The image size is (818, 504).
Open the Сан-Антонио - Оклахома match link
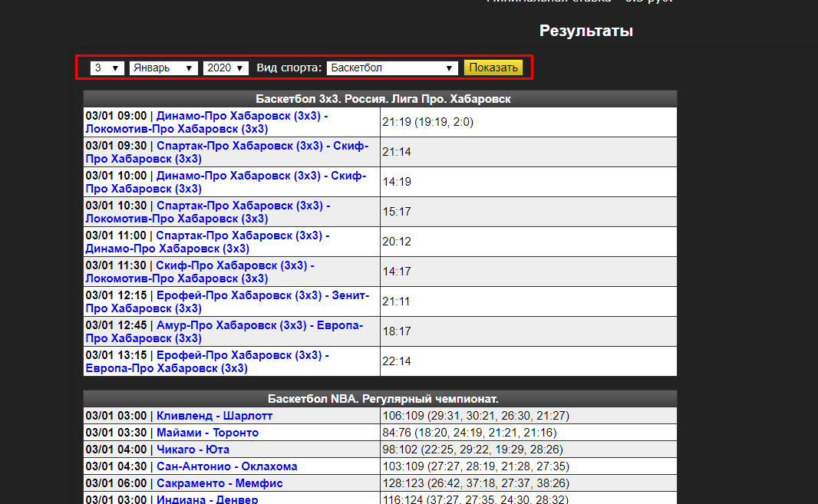coord(227,466)
